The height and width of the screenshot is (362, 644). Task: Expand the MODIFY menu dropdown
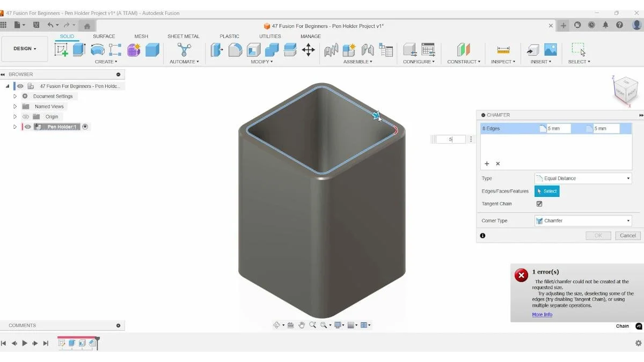262,62
